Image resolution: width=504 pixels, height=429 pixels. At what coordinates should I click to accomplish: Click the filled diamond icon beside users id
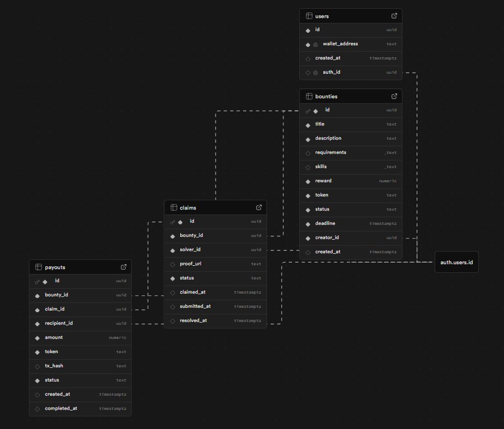(x=308, y=30)
